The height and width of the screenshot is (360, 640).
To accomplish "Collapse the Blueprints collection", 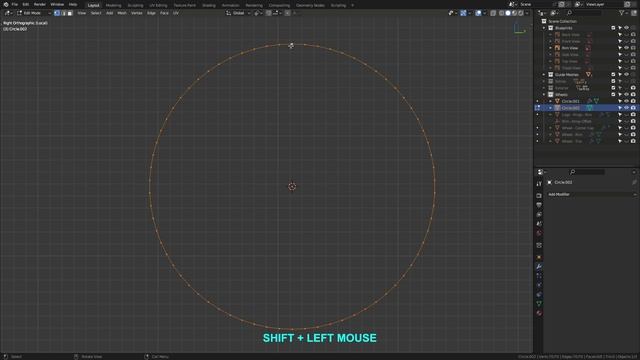I will click(544, 28).
